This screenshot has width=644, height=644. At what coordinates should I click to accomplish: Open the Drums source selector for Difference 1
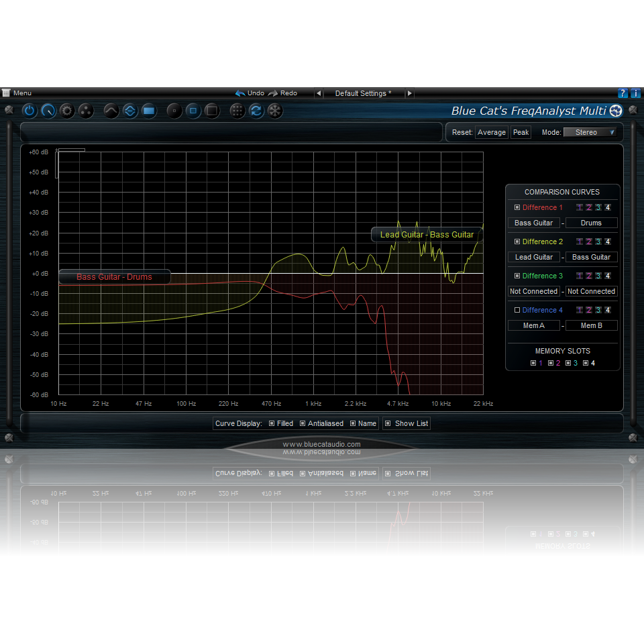coord(591,223)
